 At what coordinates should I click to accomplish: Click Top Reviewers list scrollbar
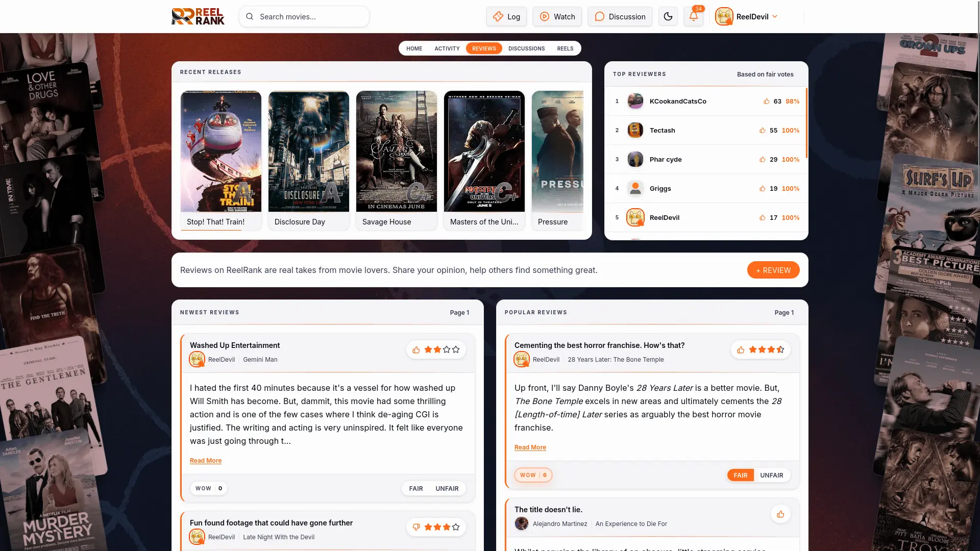click(806, 122)
